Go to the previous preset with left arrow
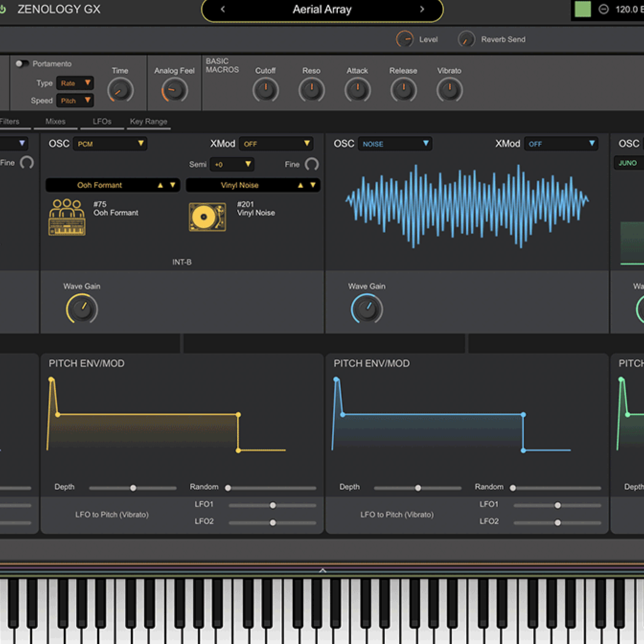The width and height of the screenshot is (644, 644). pos(223,9)
